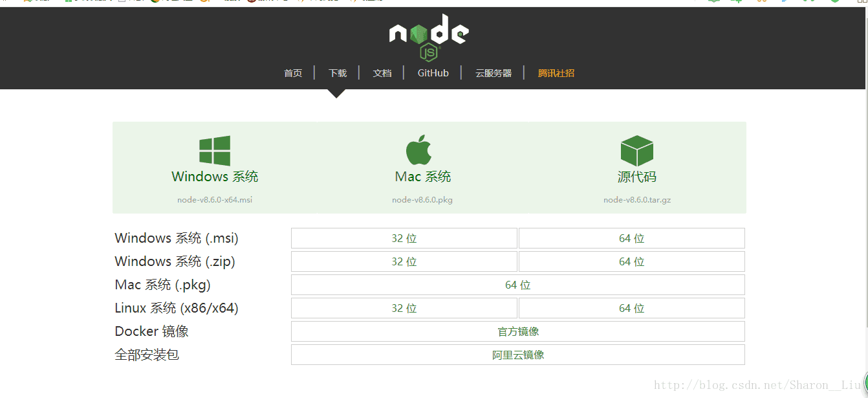This screenshot has height=398, width=868.
Task: Open the 云服务器 nav item
Action: click(x=494, y=73)
